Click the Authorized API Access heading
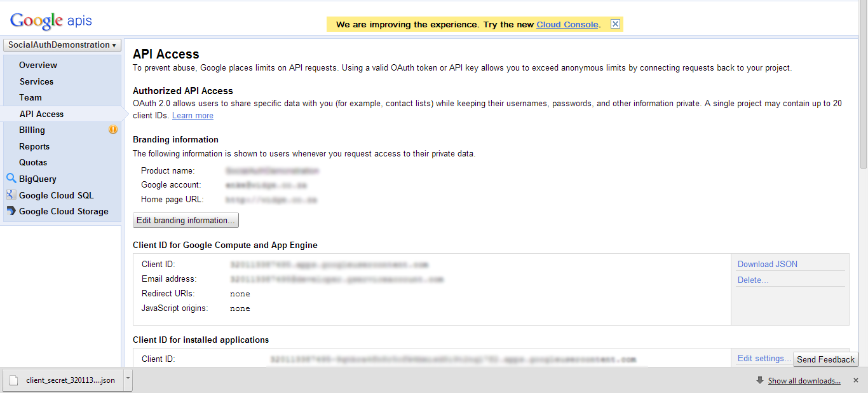Image resolution: width=868 pixels, height=393 pixels. pos(183,91)
